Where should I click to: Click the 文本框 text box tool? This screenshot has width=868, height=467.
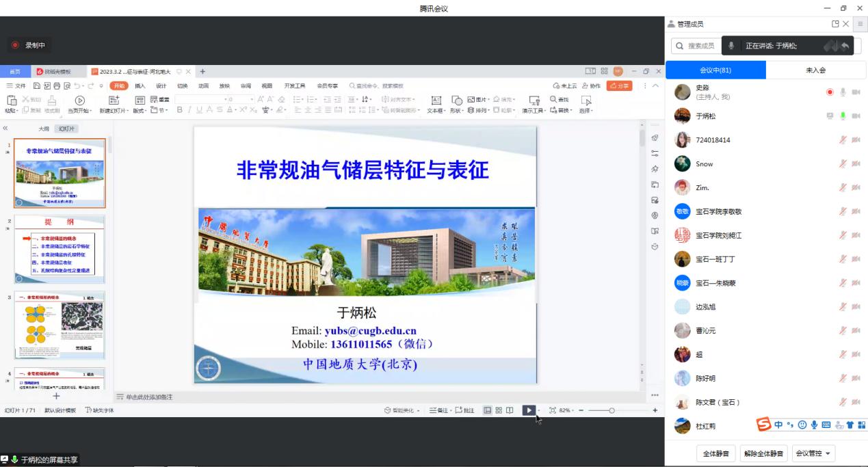(436, 104)
